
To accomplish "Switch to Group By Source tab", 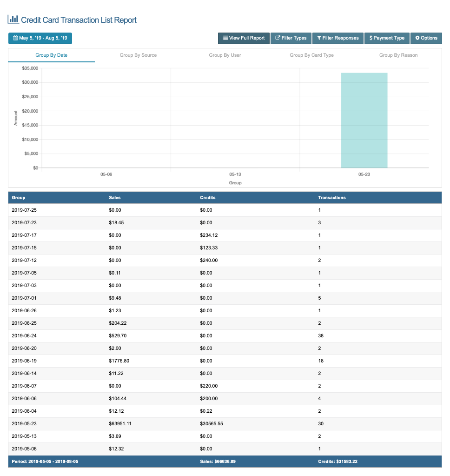I will click(138, 55).
